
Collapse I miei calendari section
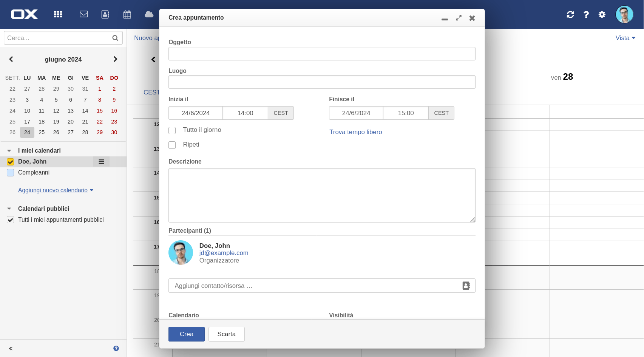coord(9,151)
